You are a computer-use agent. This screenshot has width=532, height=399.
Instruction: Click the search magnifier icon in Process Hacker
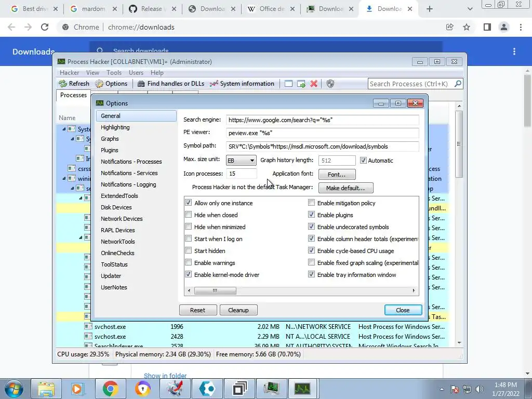(458, 84)
